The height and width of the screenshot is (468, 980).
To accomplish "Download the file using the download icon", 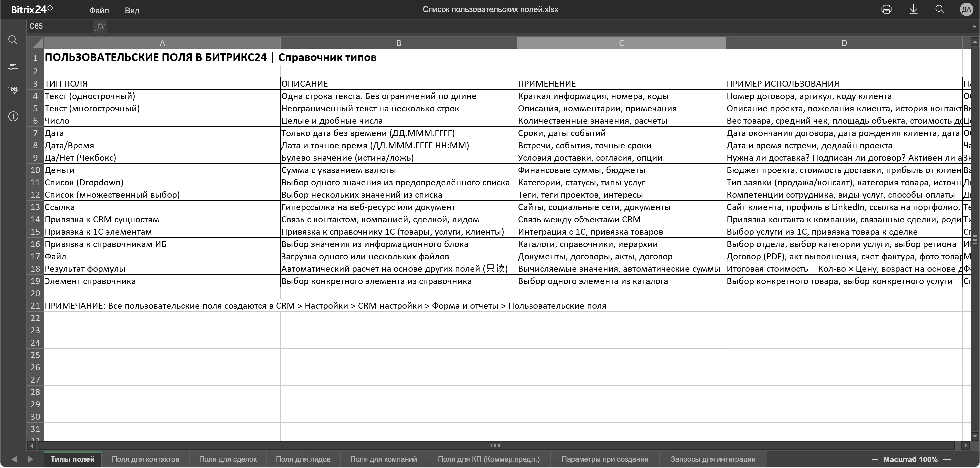I will click(913, 10).
